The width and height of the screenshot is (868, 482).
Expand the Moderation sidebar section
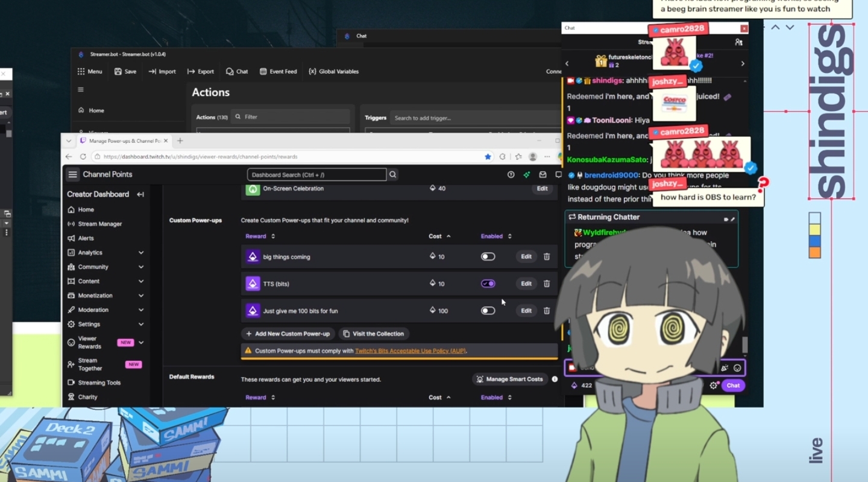coord(141,310)
